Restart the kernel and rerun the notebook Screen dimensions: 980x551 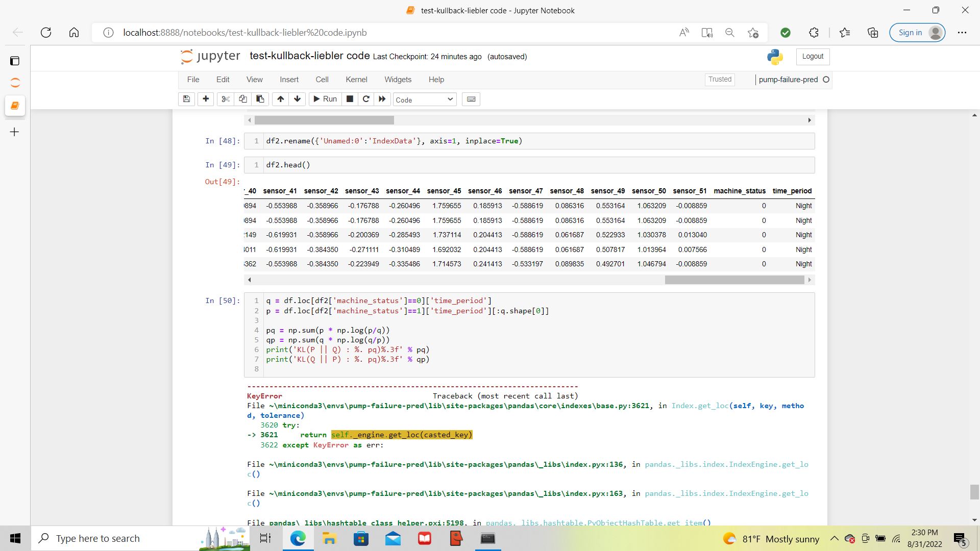pos(382,99)
